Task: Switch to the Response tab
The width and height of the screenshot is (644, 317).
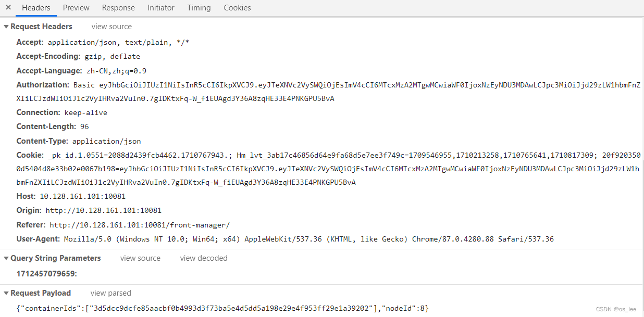Action: [118, 7]
